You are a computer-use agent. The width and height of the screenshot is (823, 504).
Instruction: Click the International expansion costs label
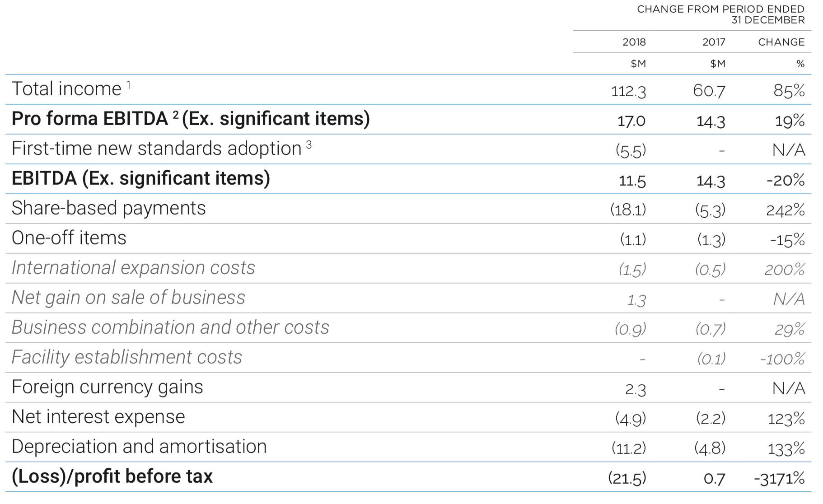tap(133, 268)
